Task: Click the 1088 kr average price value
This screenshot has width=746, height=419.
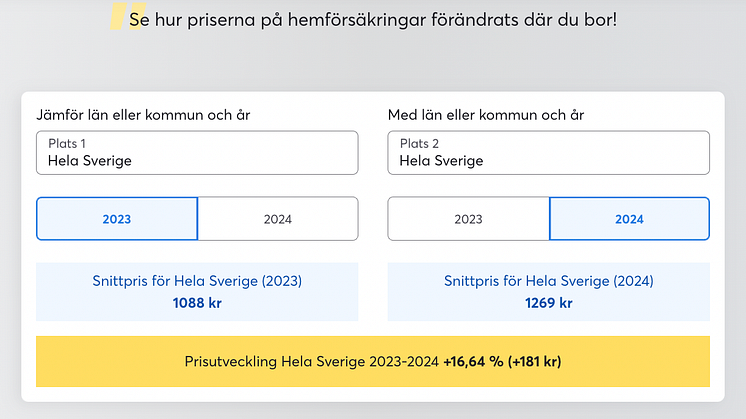Action: pos(197,302)
